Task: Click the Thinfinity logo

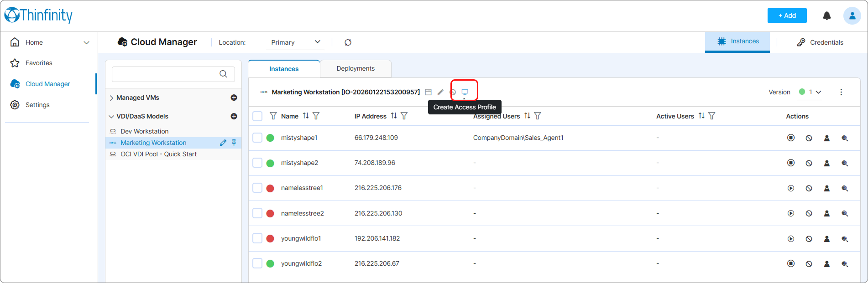Action: (x=38, y=15)
